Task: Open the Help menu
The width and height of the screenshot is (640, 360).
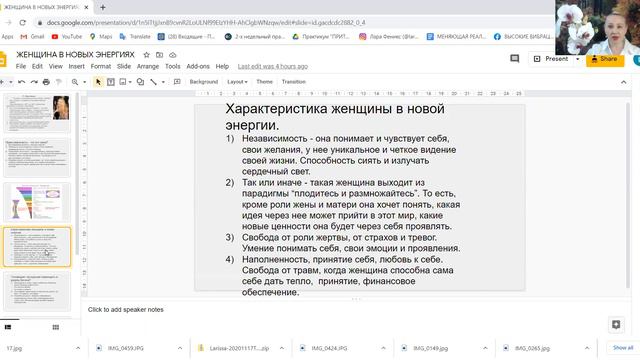Action: (x=222, y=66)
